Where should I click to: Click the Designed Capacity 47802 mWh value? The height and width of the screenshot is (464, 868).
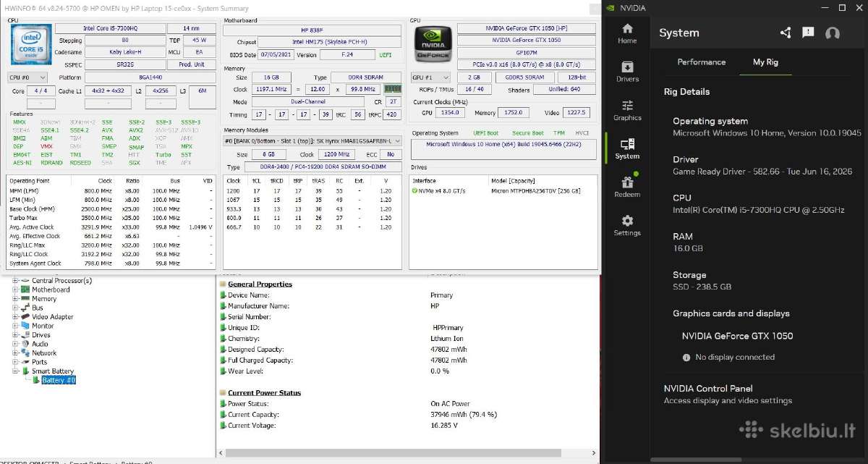(x=449, y=350)
